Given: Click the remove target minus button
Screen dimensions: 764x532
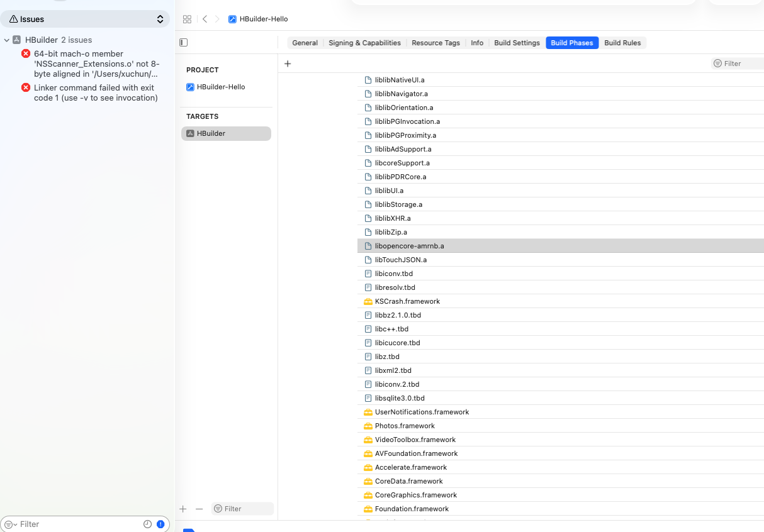Looking at the screenshot, I should pos(199,509).
